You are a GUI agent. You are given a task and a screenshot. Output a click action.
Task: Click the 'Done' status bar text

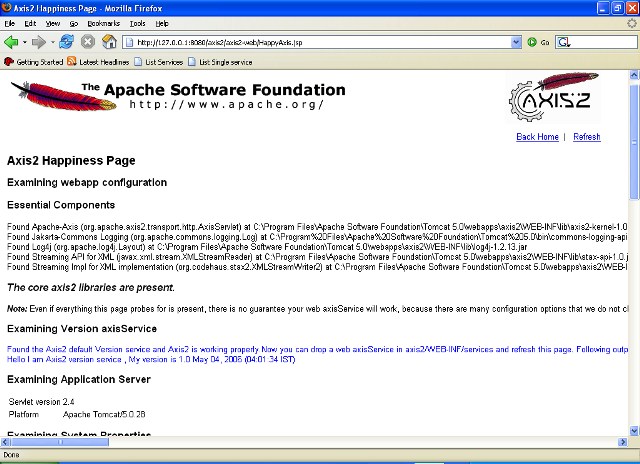11,455
